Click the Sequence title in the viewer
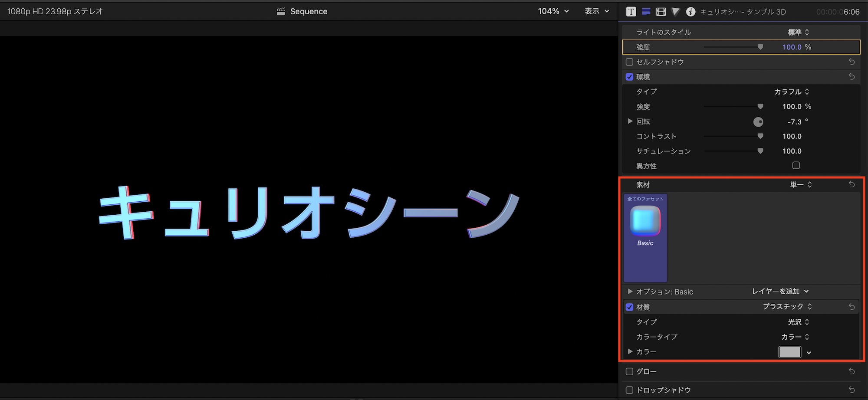The width and height of the screenshot is (868, 400). pos(308,12)
